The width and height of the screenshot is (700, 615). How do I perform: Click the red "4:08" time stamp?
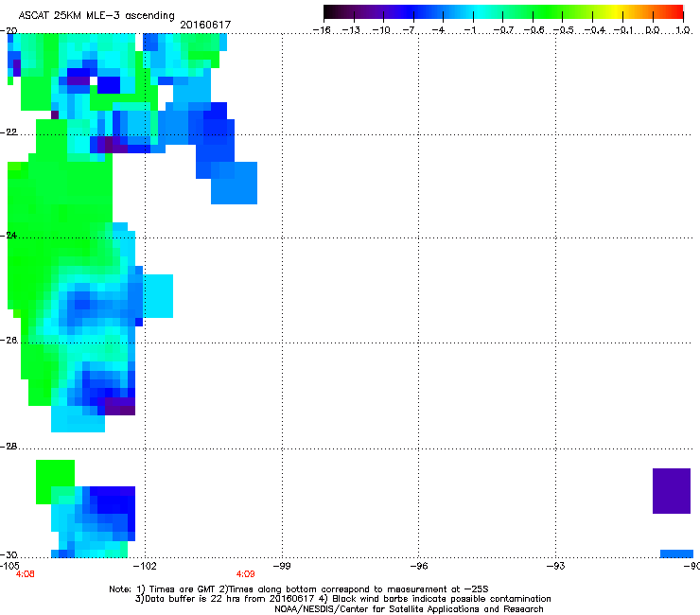[25, 574]
